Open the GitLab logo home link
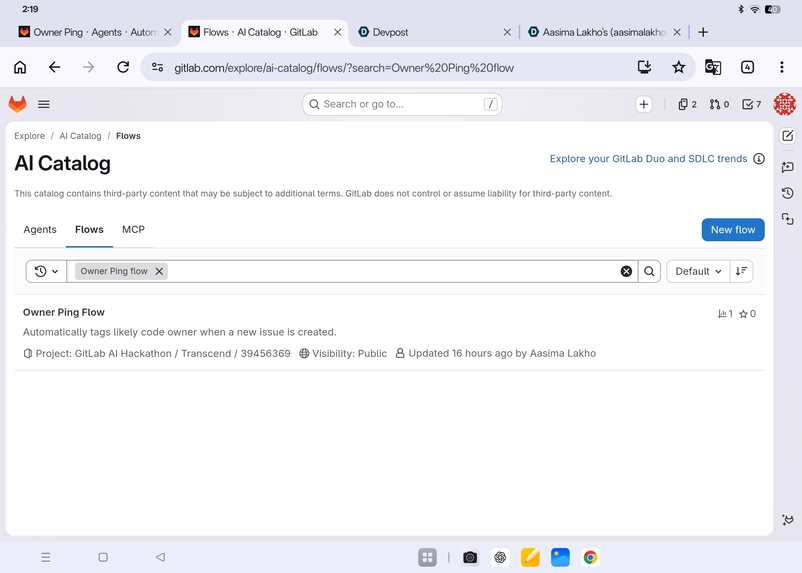This screenshot has width=802, height=573. point(17,104)
